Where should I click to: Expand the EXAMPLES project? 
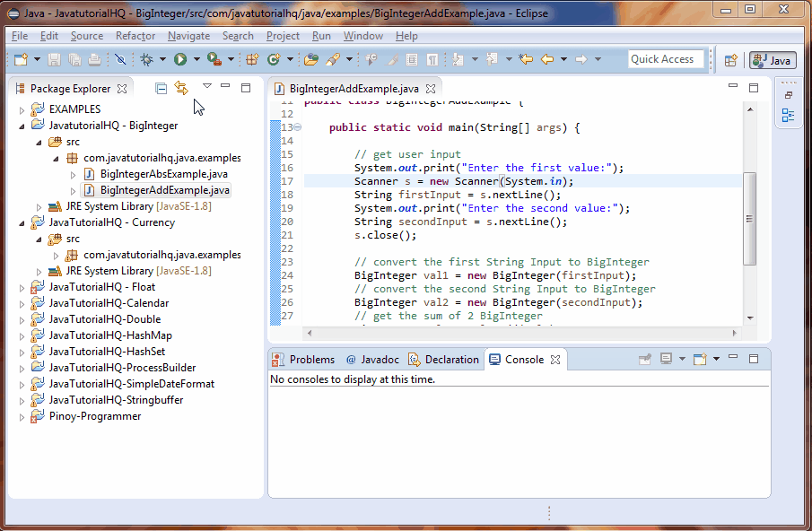(x=22, y=110)
